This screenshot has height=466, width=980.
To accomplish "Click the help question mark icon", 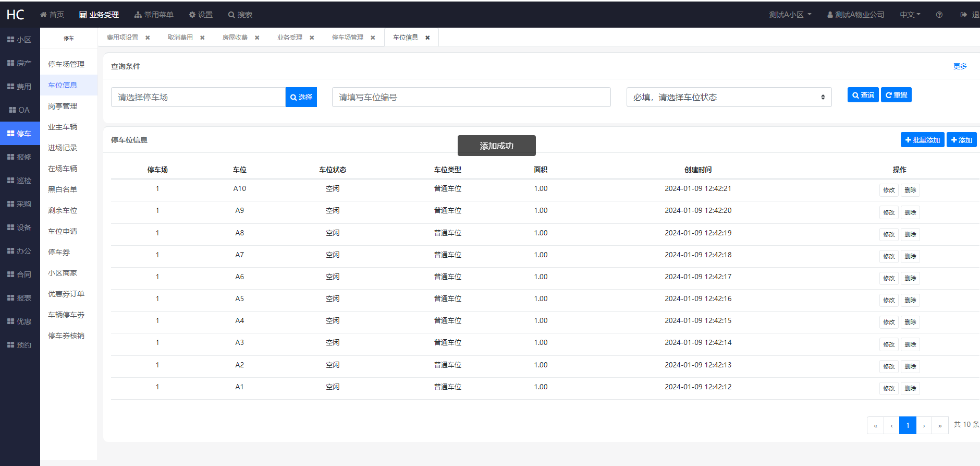I will point(939,15).
